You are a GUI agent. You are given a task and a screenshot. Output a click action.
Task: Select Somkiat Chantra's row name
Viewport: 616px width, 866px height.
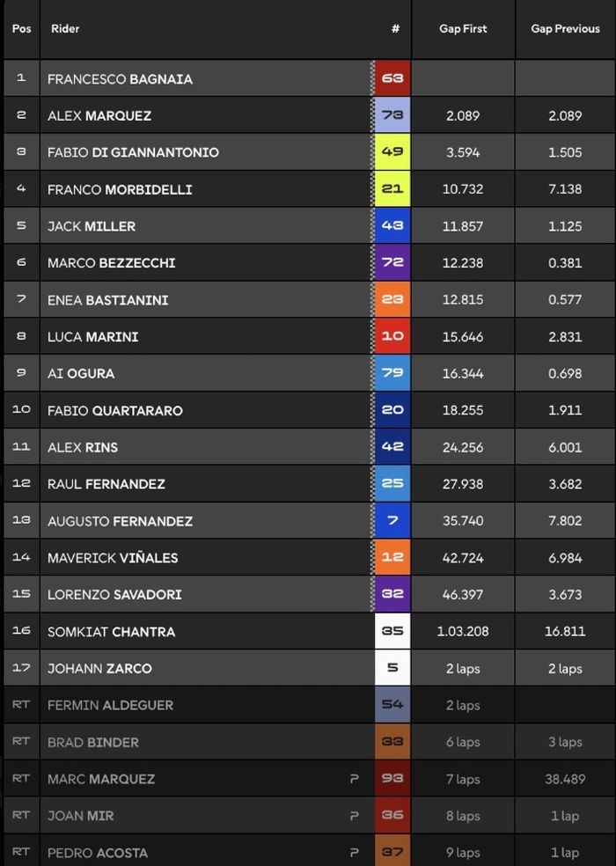(x=111, y=632)
